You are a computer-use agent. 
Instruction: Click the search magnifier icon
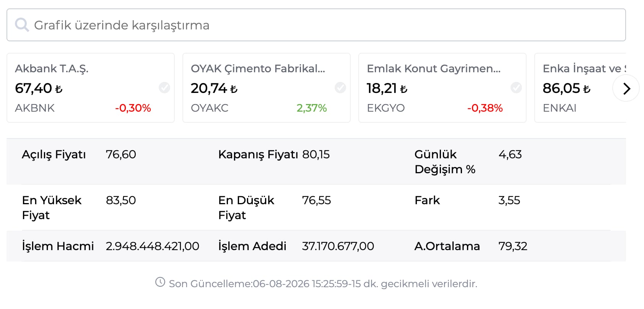point(22,25)
